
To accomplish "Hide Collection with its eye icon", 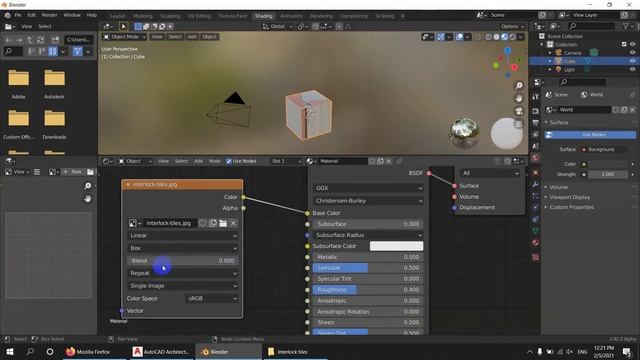I will tap(632, 44).
